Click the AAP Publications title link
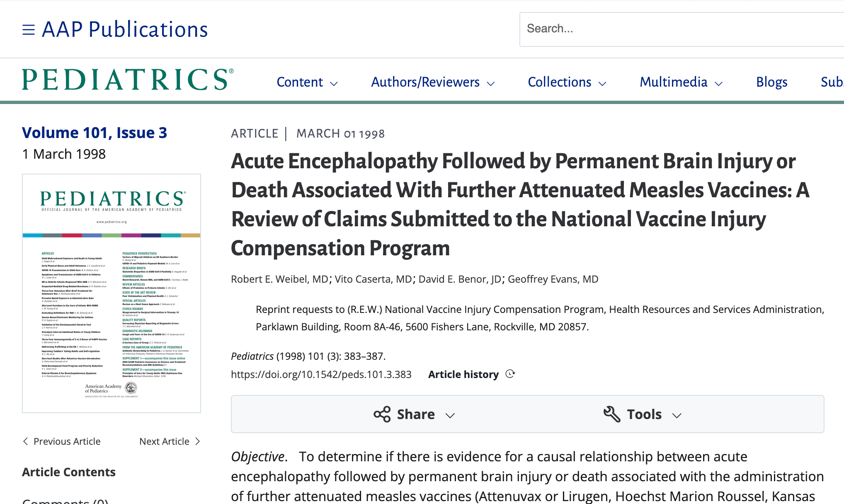The image size is (844, 504). tap(125, 29)
